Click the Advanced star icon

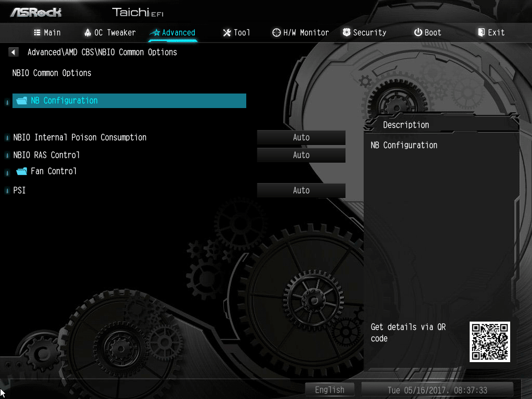coord(155,33)
